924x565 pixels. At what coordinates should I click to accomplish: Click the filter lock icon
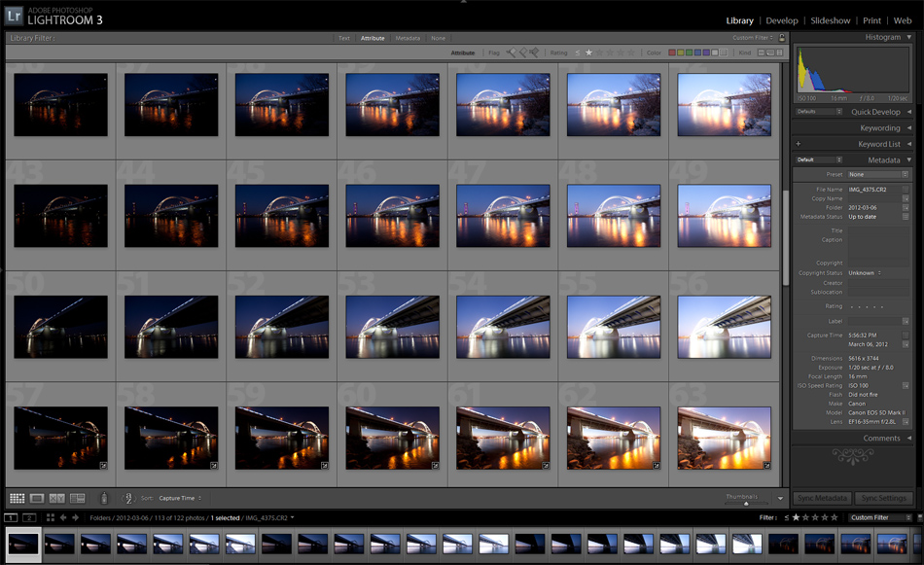[782, 38]
